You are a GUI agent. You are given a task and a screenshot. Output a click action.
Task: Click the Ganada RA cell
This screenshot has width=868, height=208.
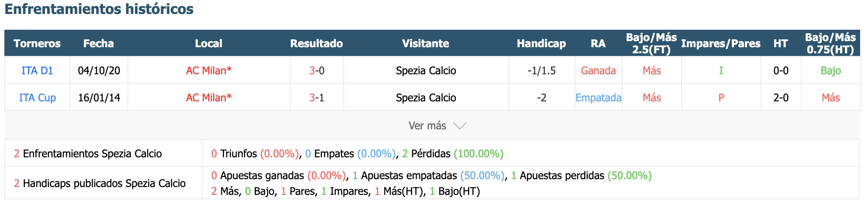[x=598, y=70]
